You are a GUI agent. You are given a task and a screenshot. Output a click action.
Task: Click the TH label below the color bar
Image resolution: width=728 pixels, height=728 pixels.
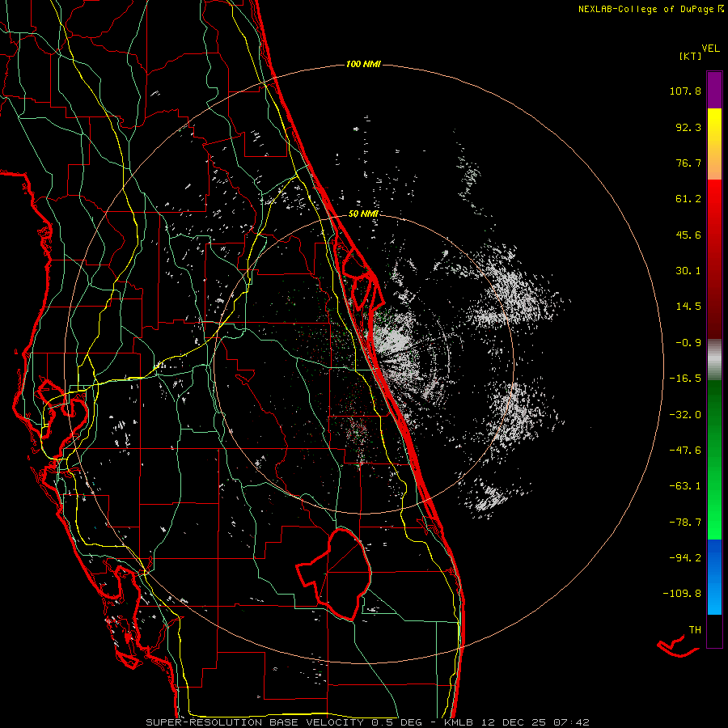click(x=695, y=630)
